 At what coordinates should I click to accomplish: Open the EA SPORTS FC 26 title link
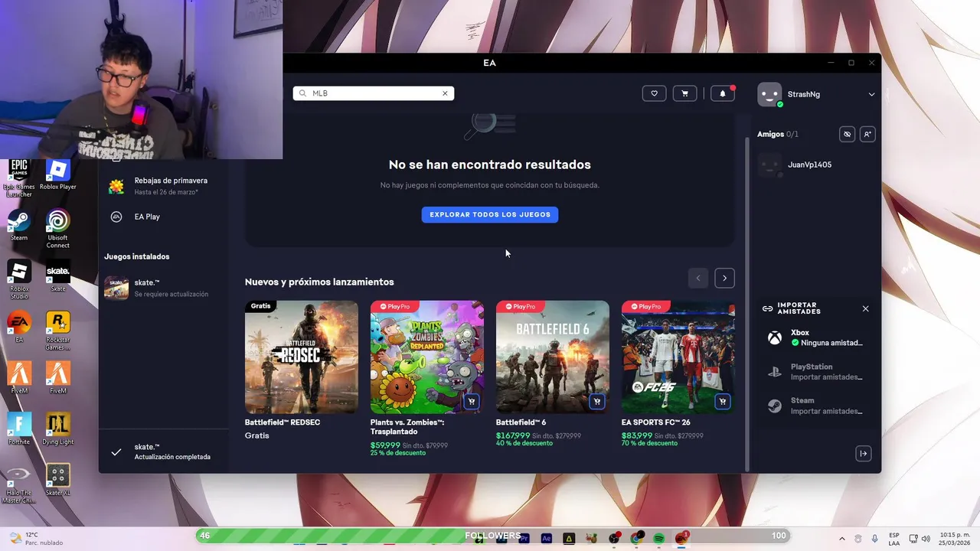tap(655, 422)
